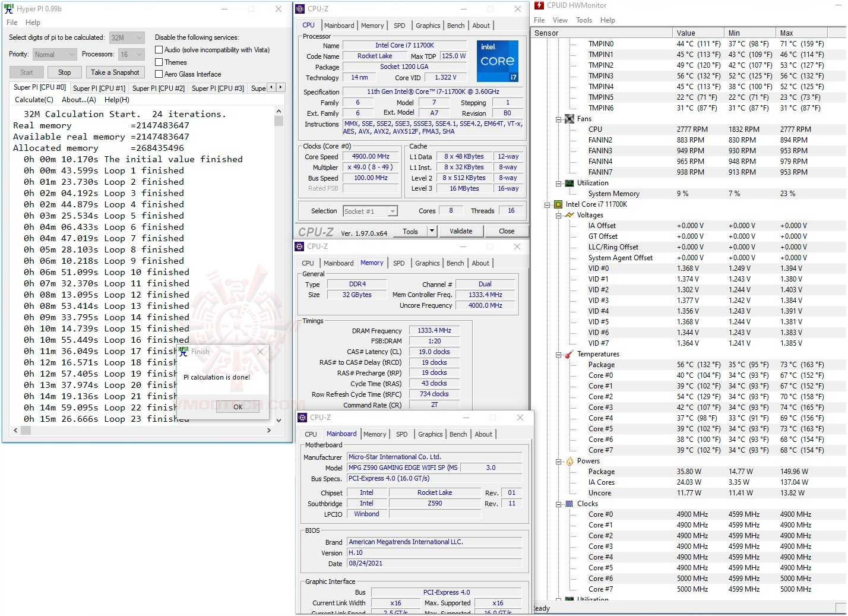
Task: Enable the Audio service checkbox
Action: 159,50
